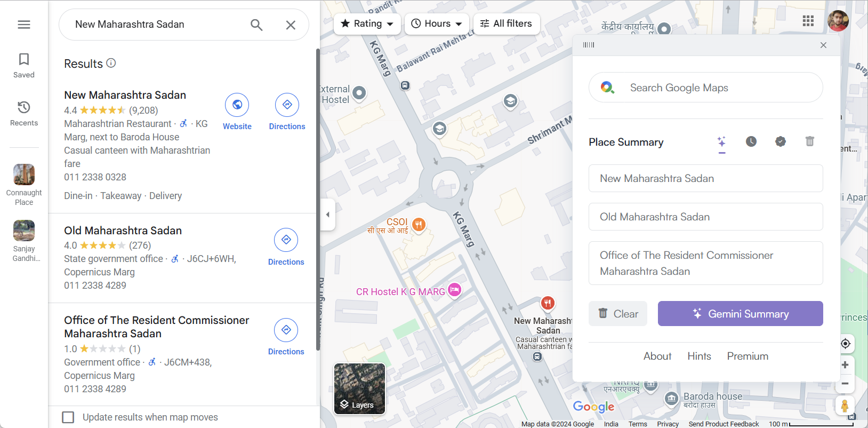Viewport: 868px width, 428px height.
Task: Open Recents history
Action: (24, 114)
